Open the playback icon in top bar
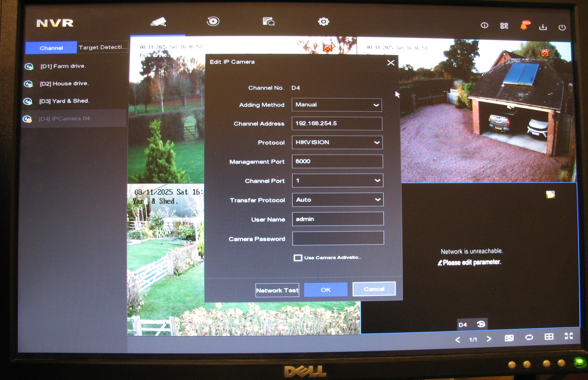This screenshot has width=588, height=380. 213,21
